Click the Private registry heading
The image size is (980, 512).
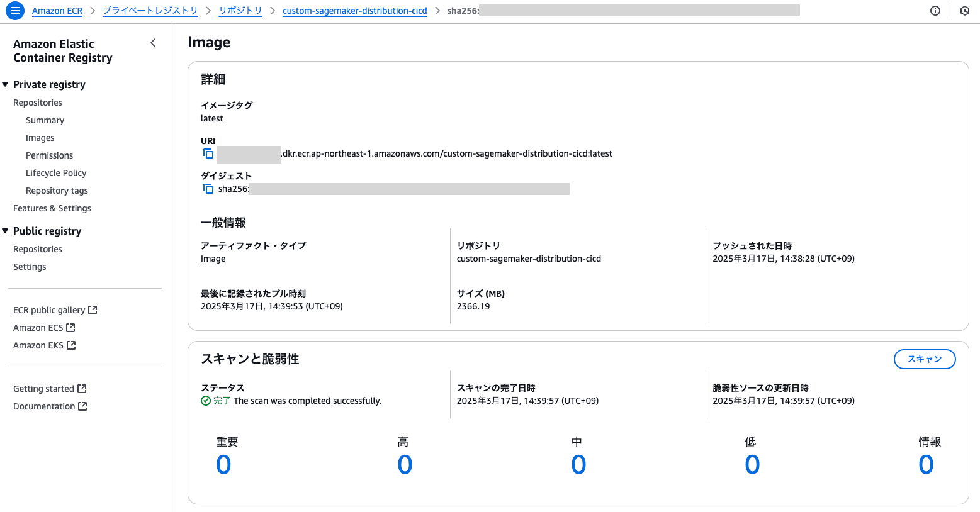[x=49, y=84]
